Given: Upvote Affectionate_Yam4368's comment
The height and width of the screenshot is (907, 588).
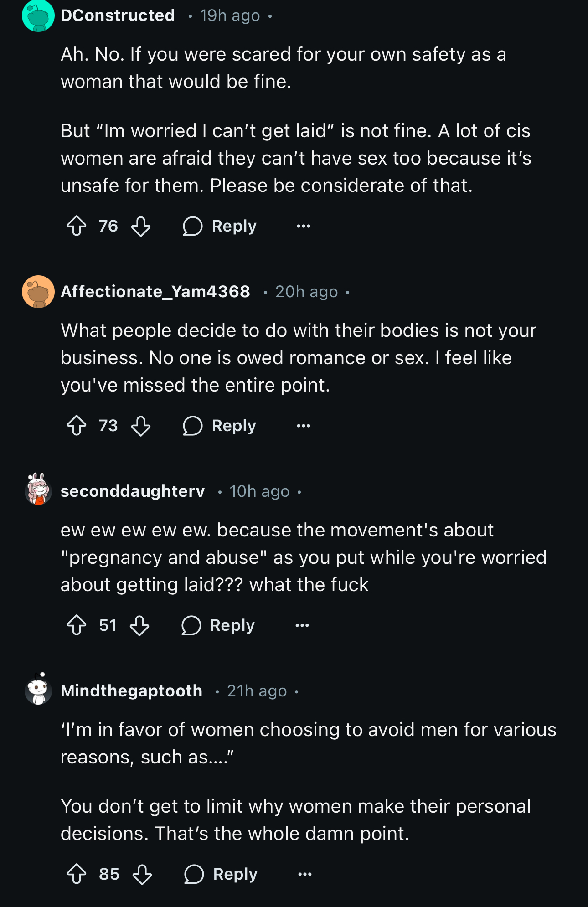Looking at the screenshot, I should (x=77, y=426).
